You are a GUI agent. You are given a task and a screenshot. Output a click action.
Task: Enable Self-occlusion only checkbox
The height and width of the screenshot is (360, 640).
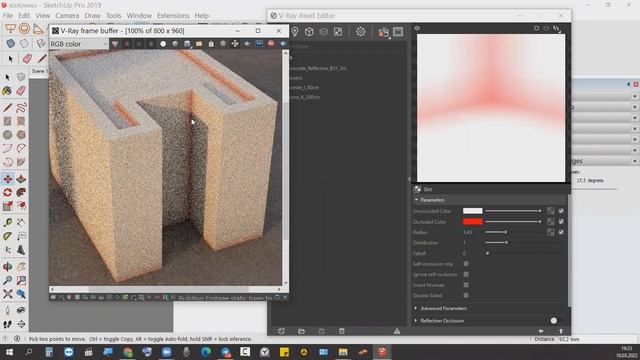(x=466, y=264)
